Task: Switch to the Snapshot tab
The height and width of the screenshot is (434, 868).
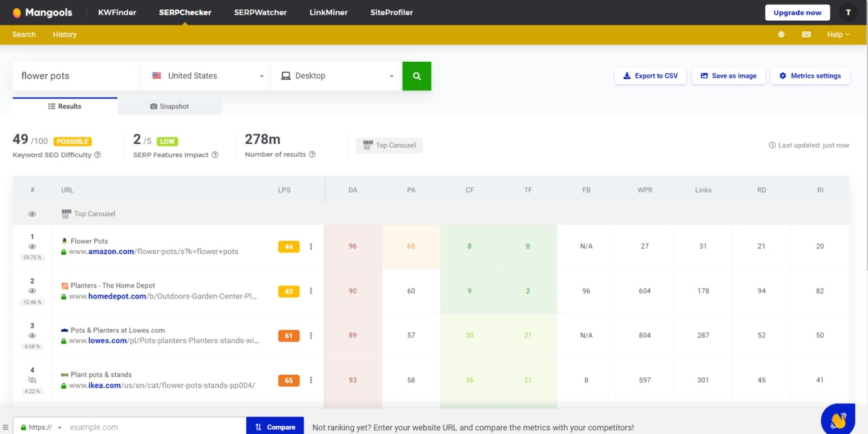Action: 169,106
